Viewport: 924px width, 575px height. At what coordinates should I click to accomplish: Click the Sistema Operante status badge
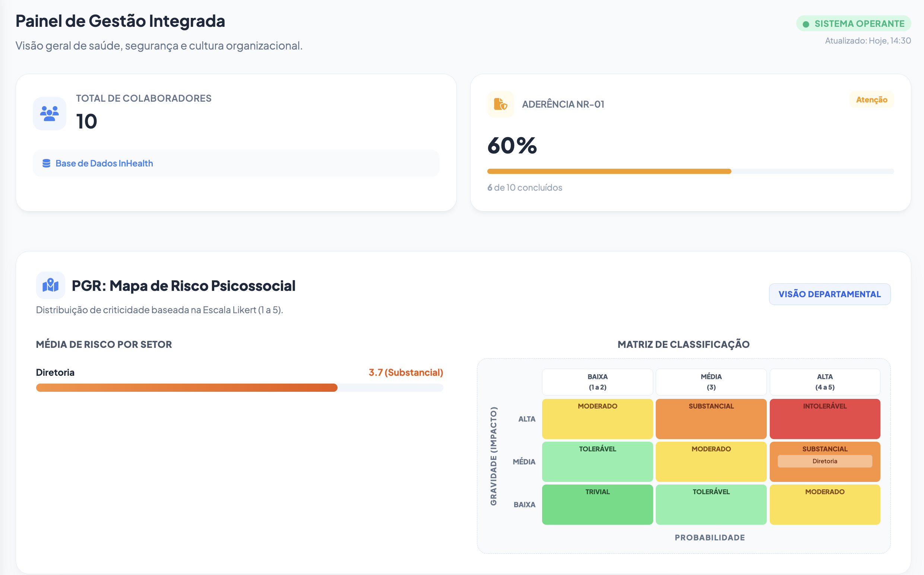853,23
